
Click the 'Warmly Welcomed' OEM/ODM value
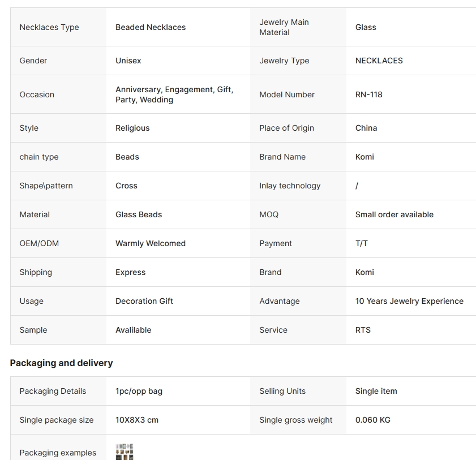pyautogui.click(x=151, y=243)
